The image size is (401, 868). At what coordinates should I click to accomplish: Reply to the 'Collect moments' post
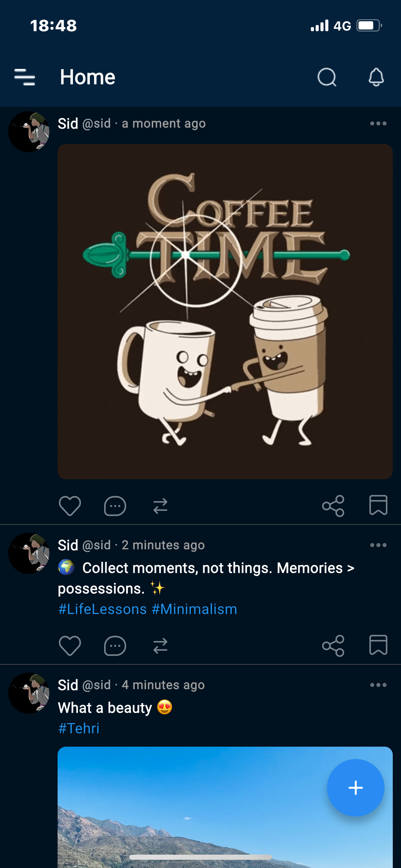pyautogui.click(x=115, y=646)
